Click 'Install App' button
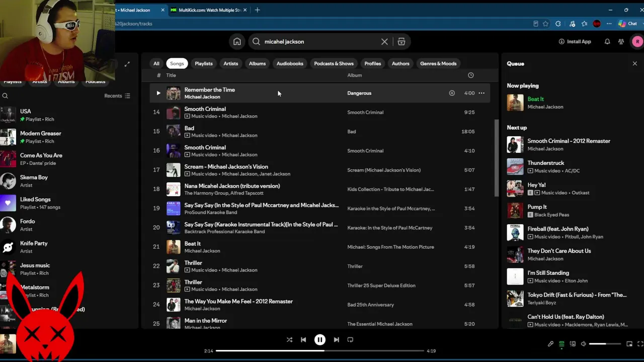The height and width of the screenshot is (362, 644). coord(575,42)
